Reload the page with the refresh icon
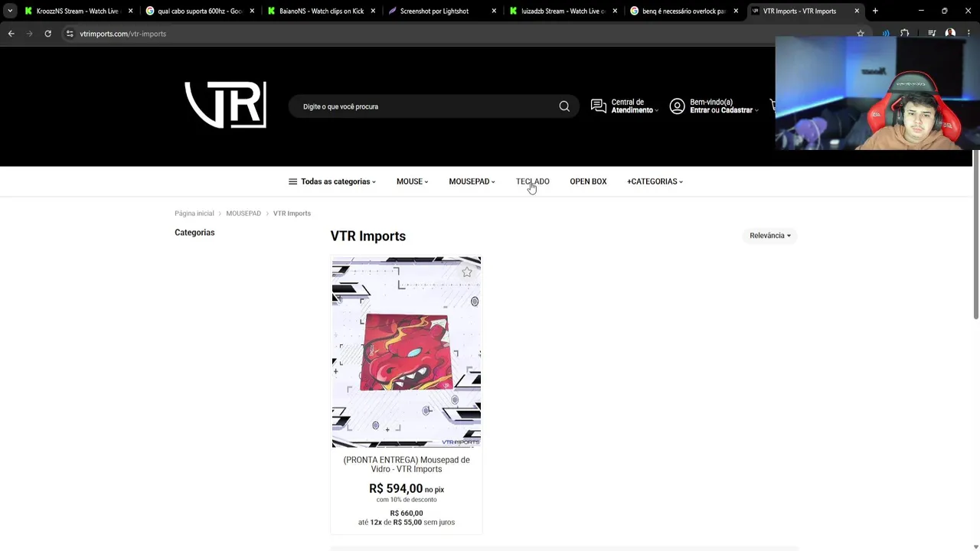Screen dimensions: 980x551 47,34
